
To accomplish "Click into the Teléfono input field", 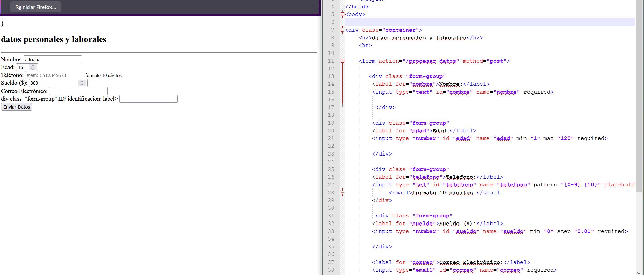I will pos(54,75).
